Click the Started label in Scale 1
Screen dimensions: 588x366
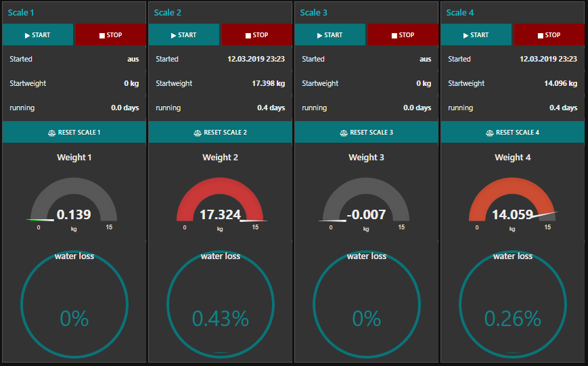click(21, 59)
